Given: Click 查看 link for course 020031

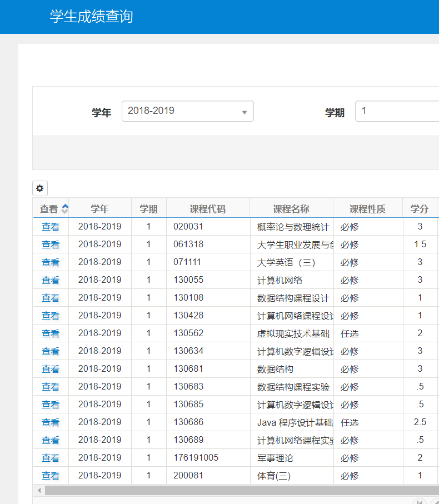Looking at the screenshot, I should pyautogui.click(x=51, y=227).
